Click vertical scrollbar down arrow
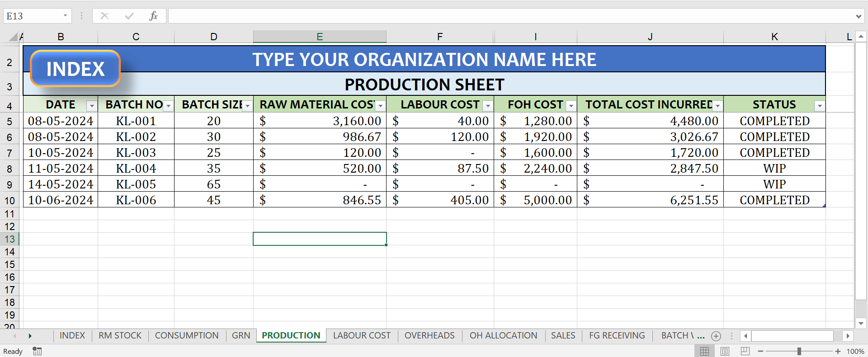The width and height of the screenshot is (868, 357). coord(861,323)
